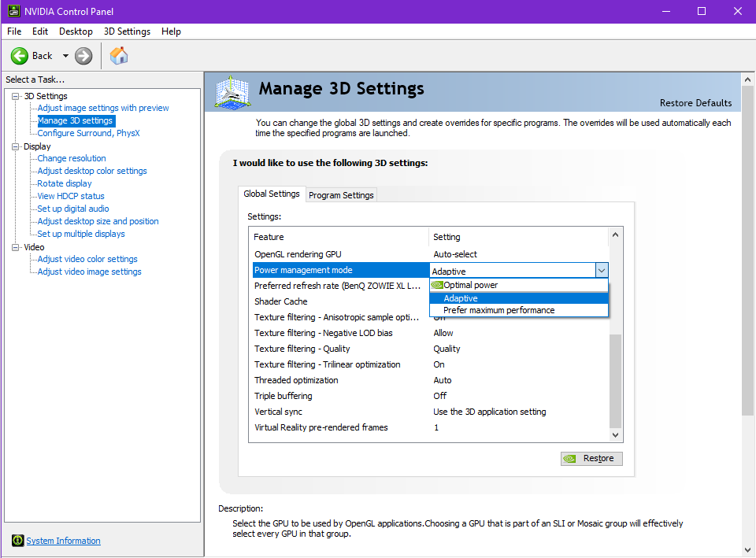Screen dimensions: 756x558
Task: Open Adjust video image settings
Action: click(89, 272)
